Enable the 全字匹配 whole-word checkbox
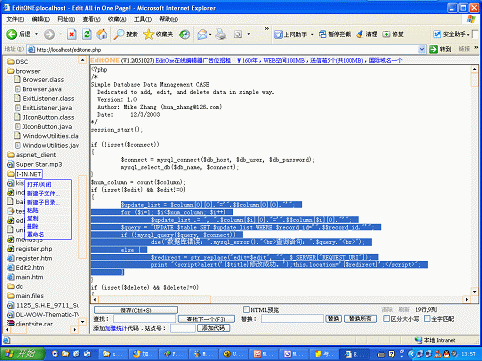This screenshot has height=361, width=482. [427, 319]
